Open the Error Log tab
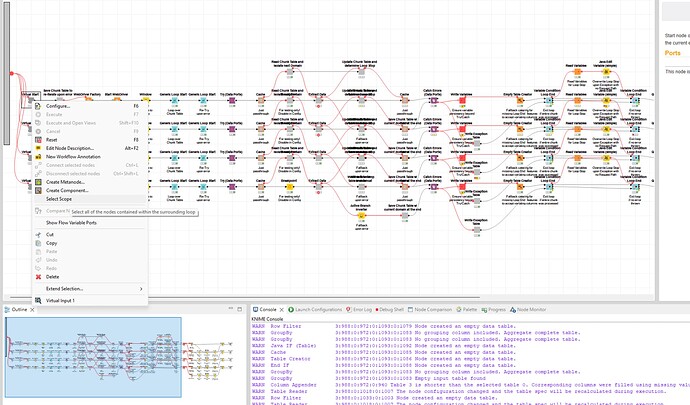The width and height of the screenshot is (690, 405). coord(359,309)
